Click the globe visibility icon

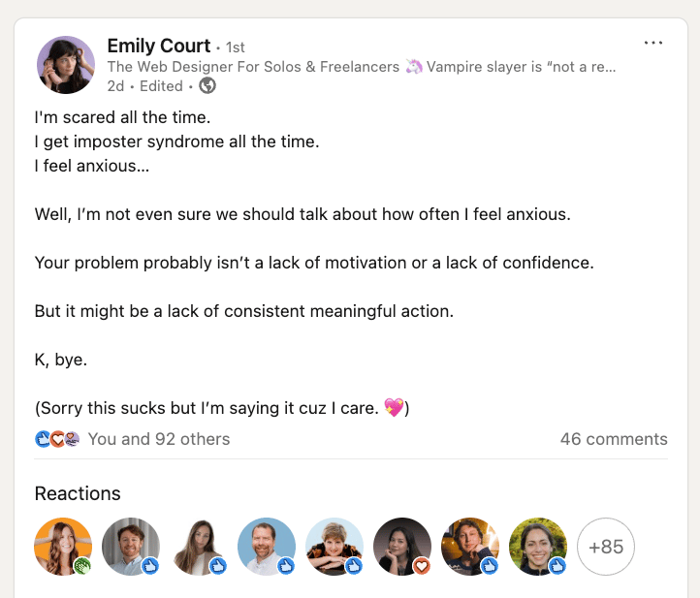click(x=207, y=85)
